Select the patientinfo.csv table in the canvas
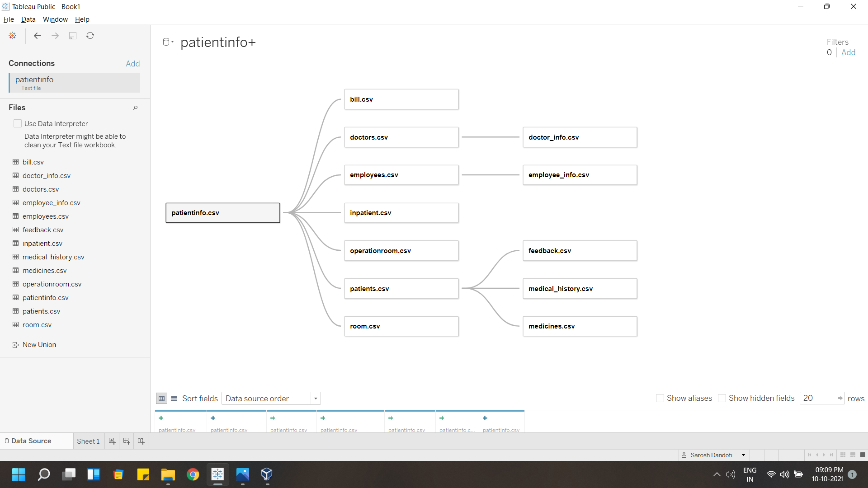 223,213
